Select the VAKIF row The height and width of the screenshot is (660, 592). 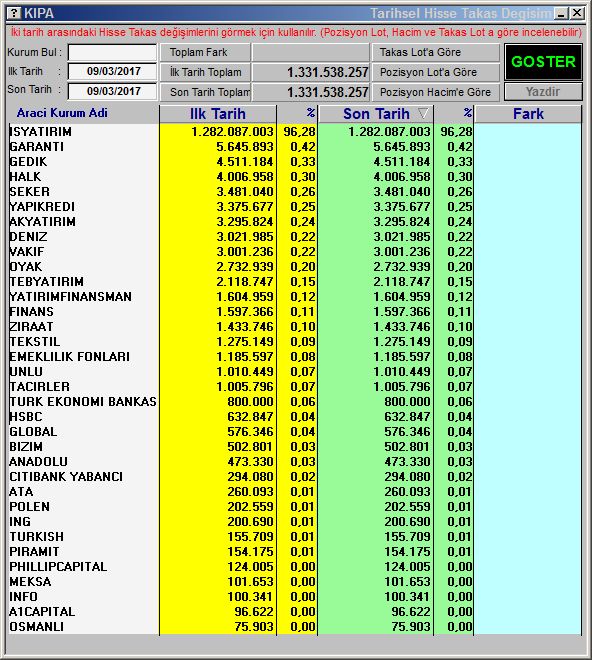295,252
